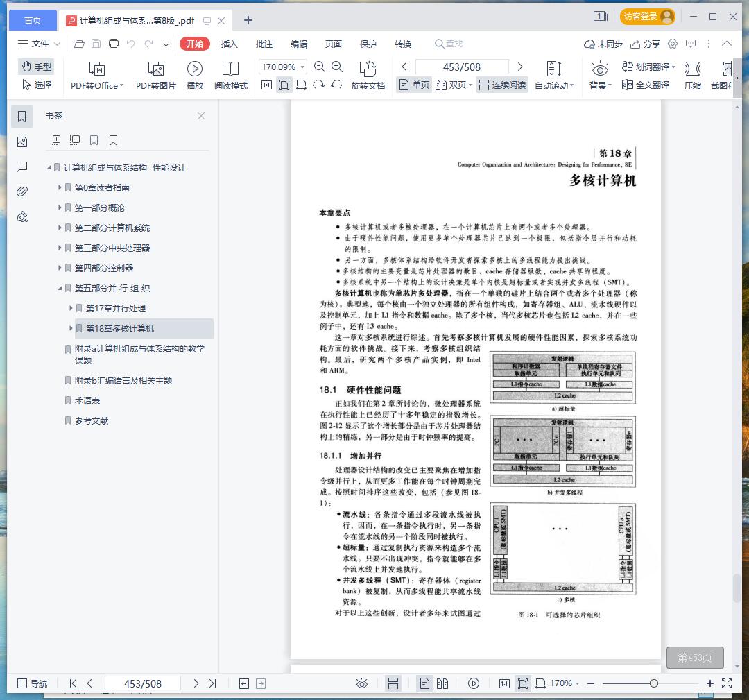The image size is (749, 700).
Task: Click the open file folder icon
Action: (79, 44)
